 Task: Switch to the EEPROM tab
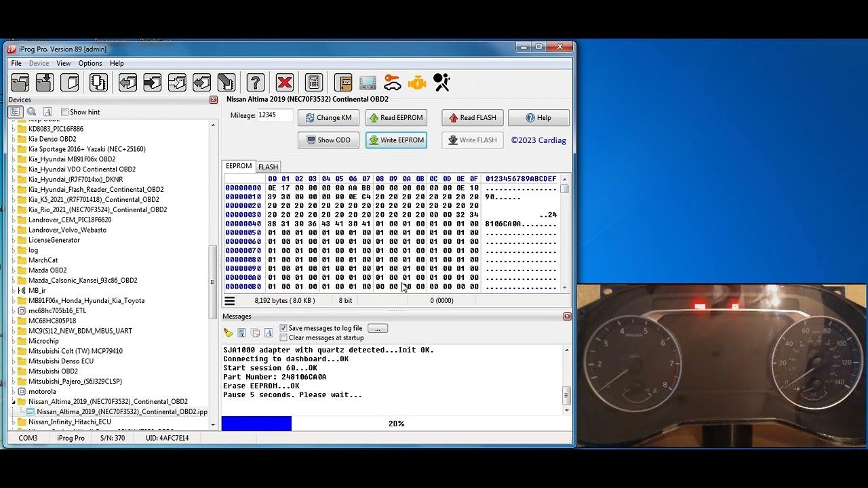click(x=239, y=166)
